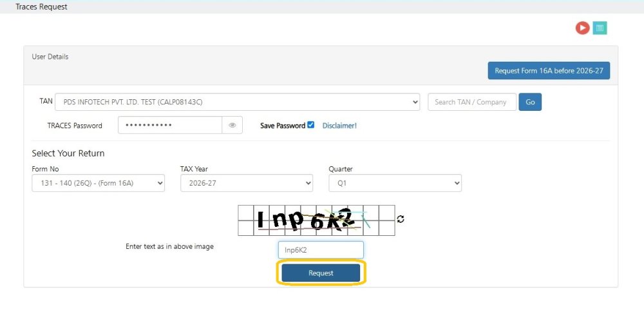This screenshot has height=310, width=644.
Task: Focus the Search TAN / Company field
Action: [x=472, y=102]
